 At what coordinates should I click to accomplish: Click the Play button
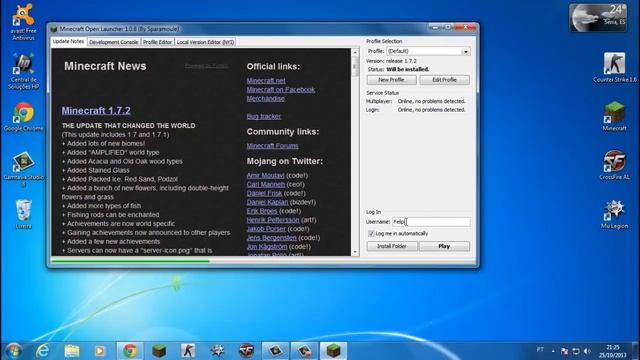click(444, 246)
